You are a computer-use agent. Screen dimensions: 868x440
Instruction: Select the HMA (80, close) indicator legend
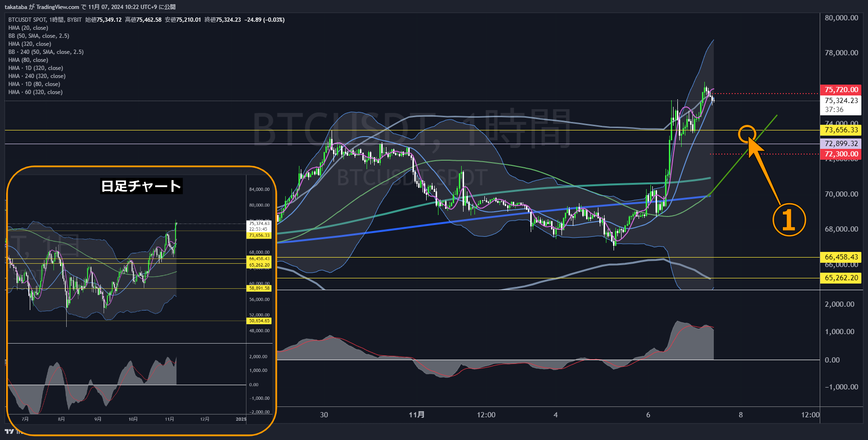tap(28, 60)
